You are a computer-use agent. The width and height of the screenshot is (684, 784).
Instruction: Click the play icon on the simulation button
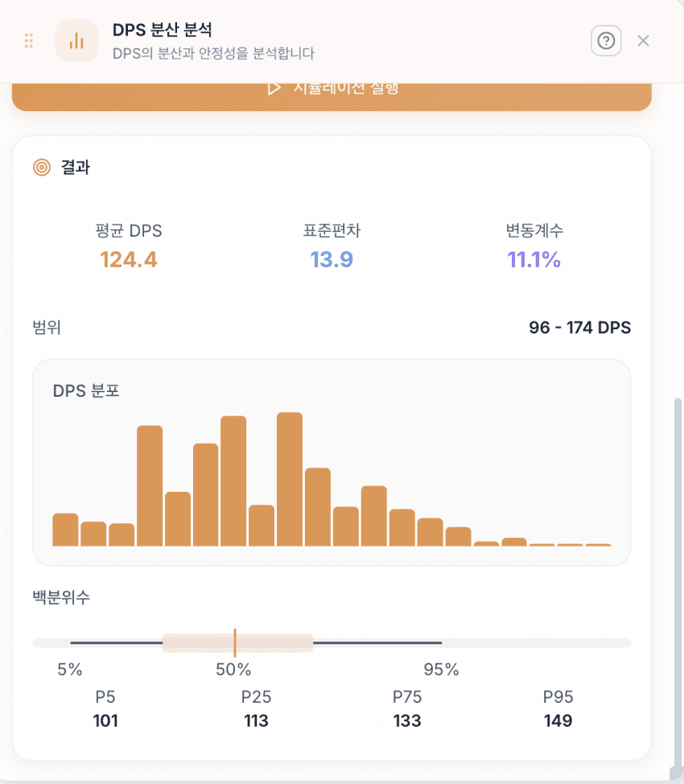[x=274, y=89]
